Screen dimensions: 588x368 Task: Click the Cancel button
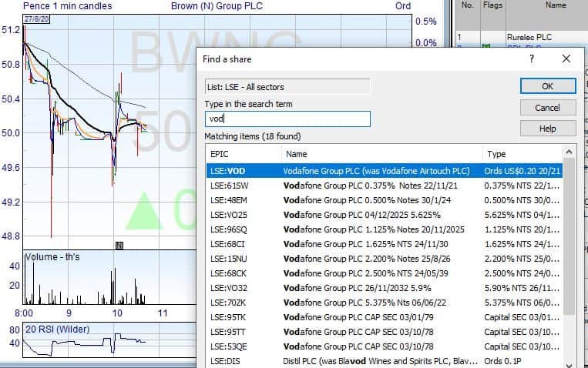547,108
